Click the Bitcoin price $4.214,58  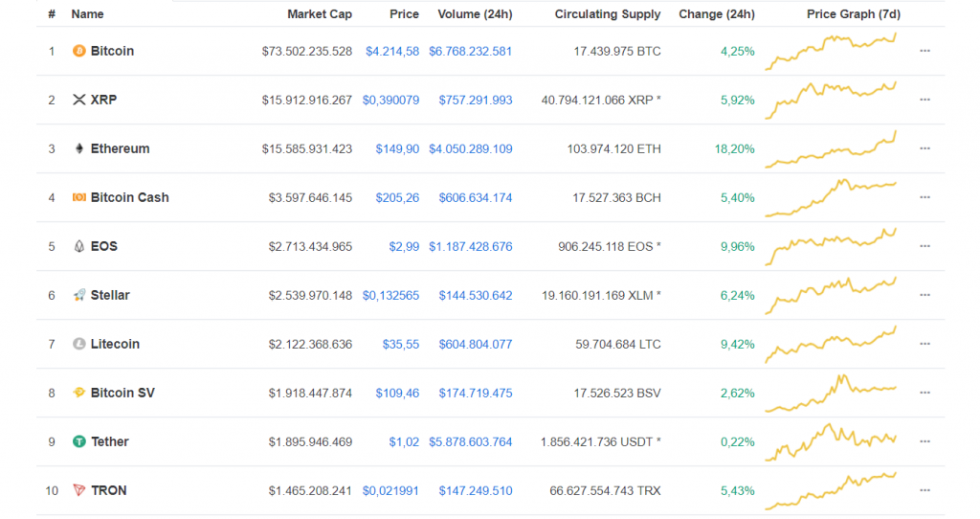click(392, 52)
